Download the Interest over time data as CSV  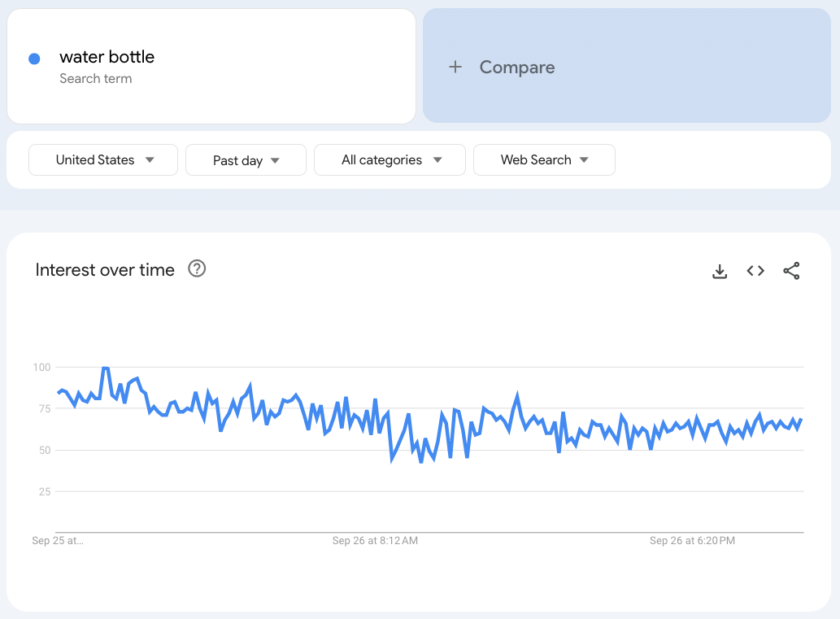(719, 271)
